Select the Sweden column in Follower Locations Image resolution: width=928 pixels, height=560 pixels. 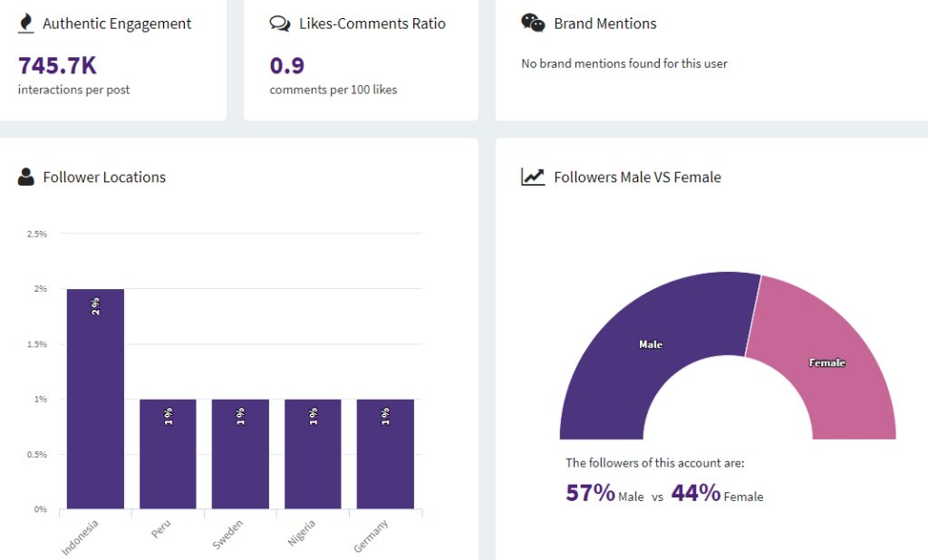coord(240,453)
